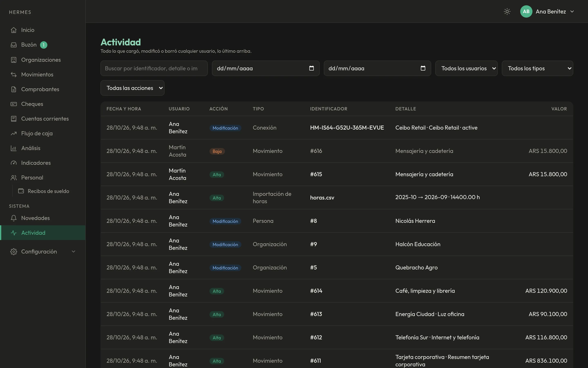588x368 pixels.
Task: Click the horas.csv identifier
Action: click(x=322, y=198)
